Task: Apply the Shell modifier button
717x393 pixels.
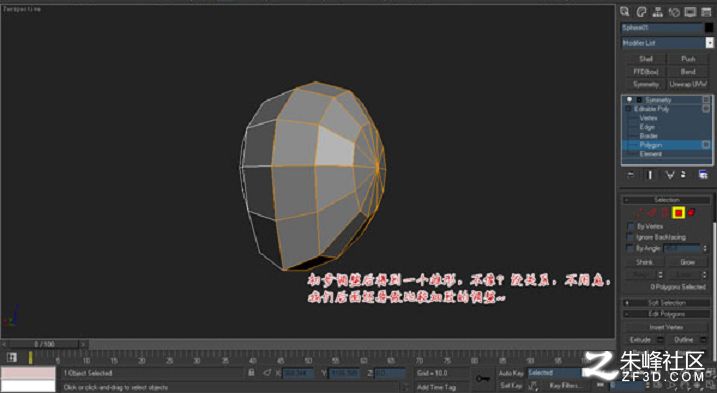Action: 646,59
